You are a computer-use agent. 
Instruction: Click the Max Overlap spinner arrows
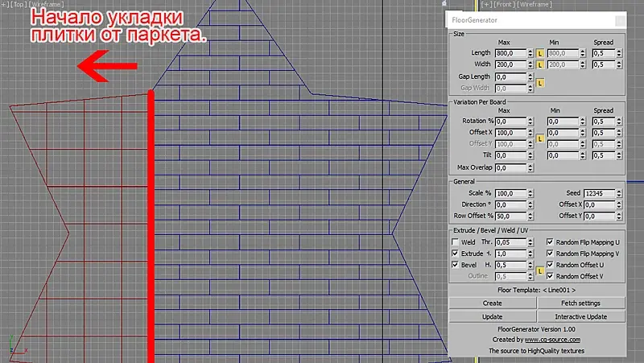coord(530,168)
